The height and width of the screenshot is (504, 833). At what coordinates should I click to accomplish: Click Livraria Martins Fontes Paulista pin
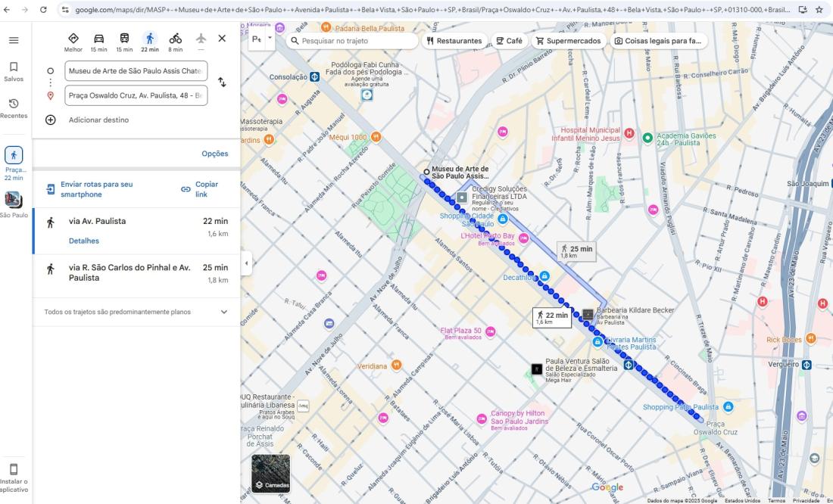pos(597,343)
